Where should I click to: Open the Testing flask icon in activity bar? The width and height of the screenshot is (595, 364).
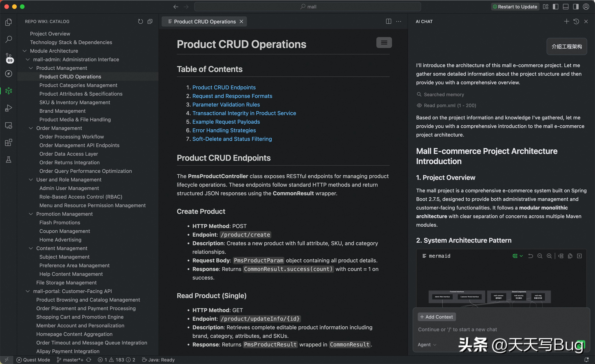click(x=8, y=160)
